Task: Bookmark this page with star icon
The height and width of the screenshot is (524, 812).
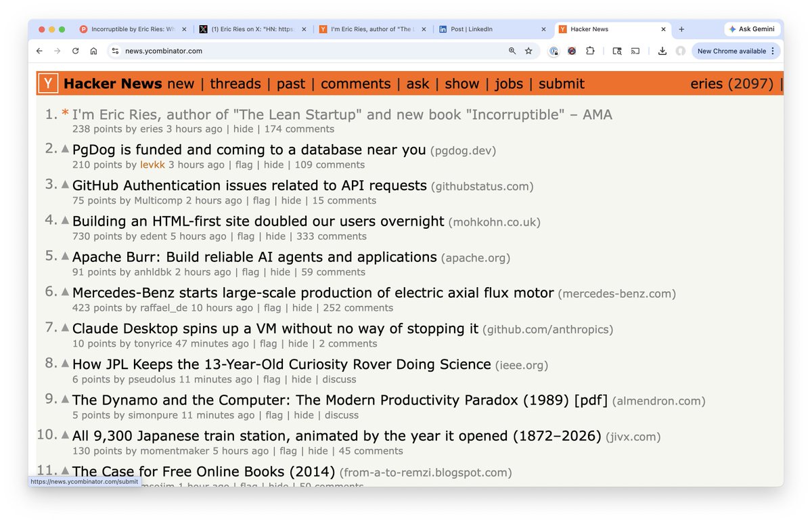Action: 528,51
